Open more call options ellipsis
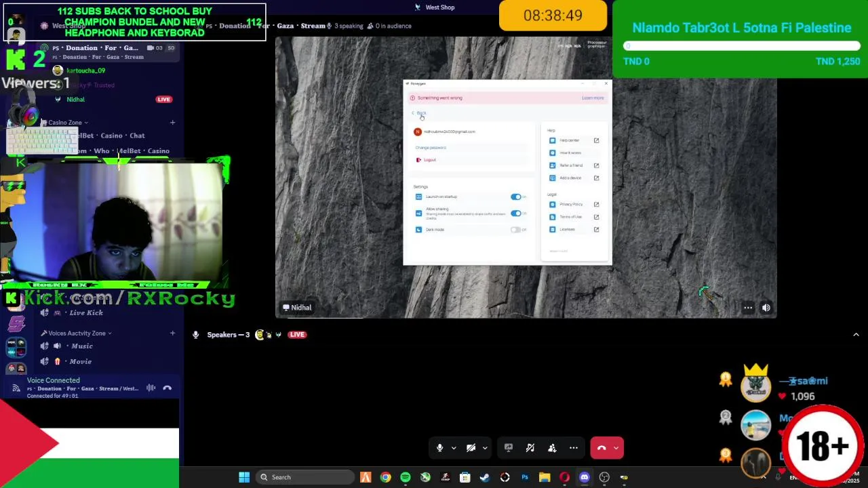This screenshot has width=868, height=488. click(x=574, y=448)
